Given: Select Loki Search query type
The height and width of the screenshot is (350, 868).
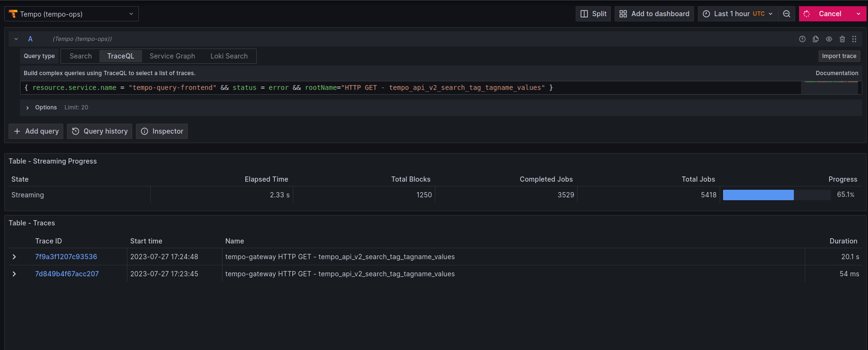Looking at the screenshot, I should pyautogui.click(x=229, y=56).
